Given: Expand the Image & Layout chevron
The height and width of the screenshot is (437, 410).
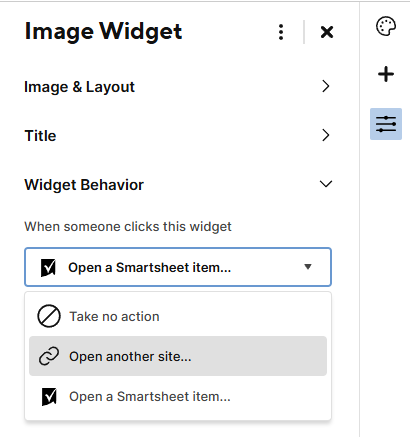Looking at the screenshot, I should 326,86.
